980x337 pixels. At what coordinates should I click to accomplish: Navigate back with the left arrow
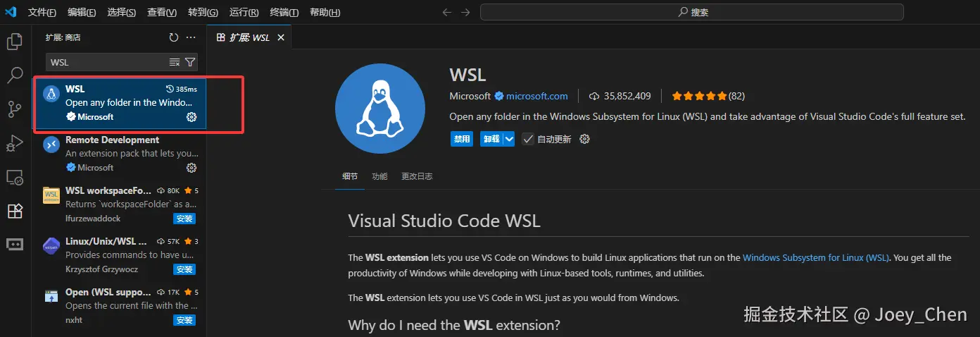click(x=446, y=12)
